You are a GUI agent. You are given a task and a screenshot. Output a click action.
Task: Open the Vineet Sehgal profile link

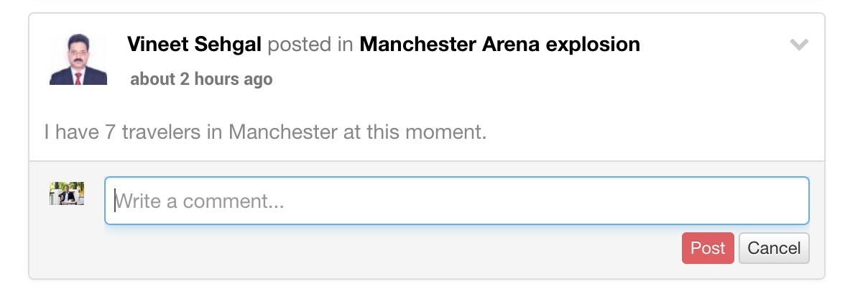[195, 45]
